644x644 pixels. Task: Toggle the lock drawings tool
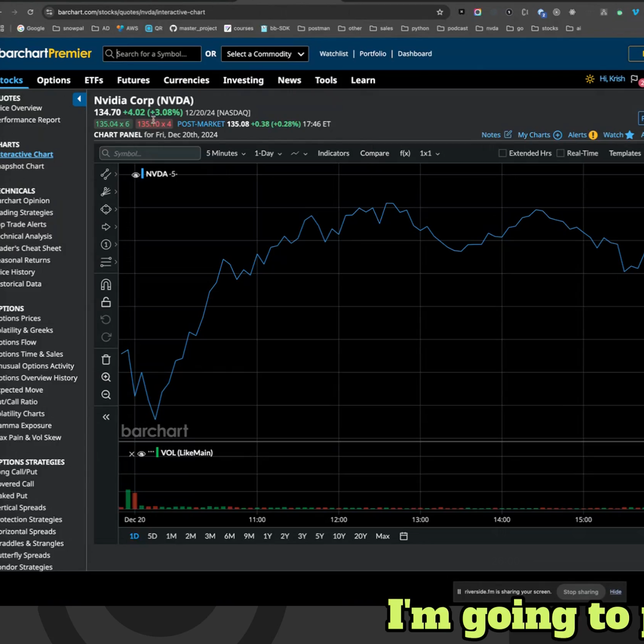coord(106,302)
